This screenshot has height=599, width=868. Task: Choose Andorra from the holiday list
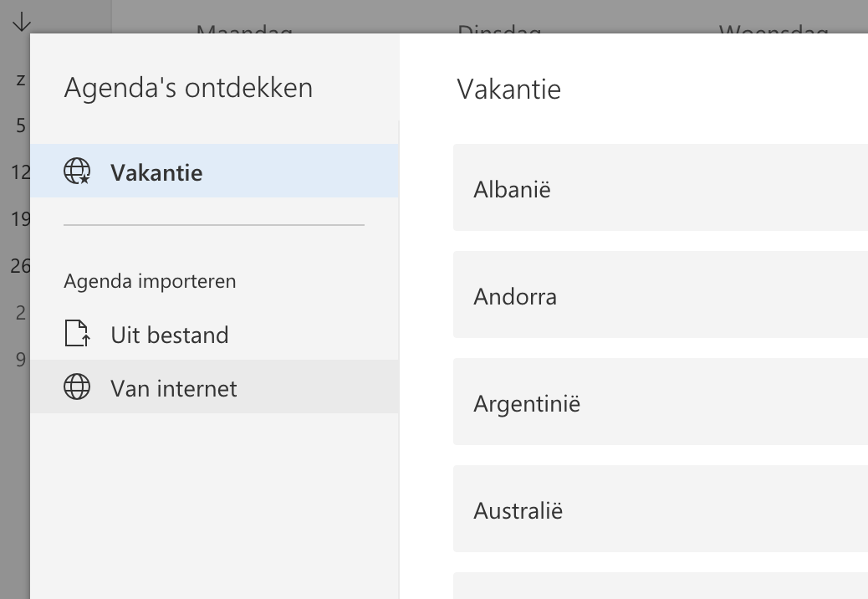660,294
